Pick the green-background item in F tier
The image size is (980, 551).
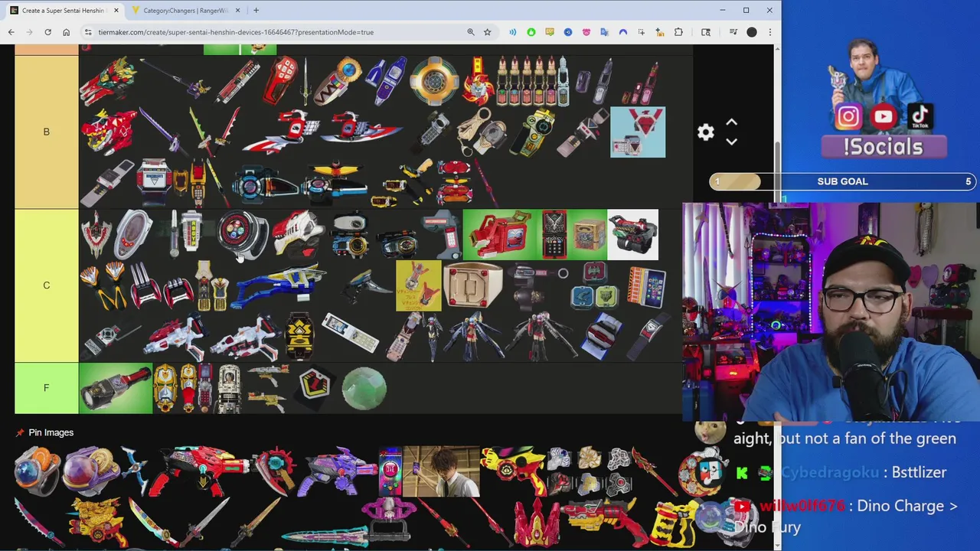click(x=116, y=388)
